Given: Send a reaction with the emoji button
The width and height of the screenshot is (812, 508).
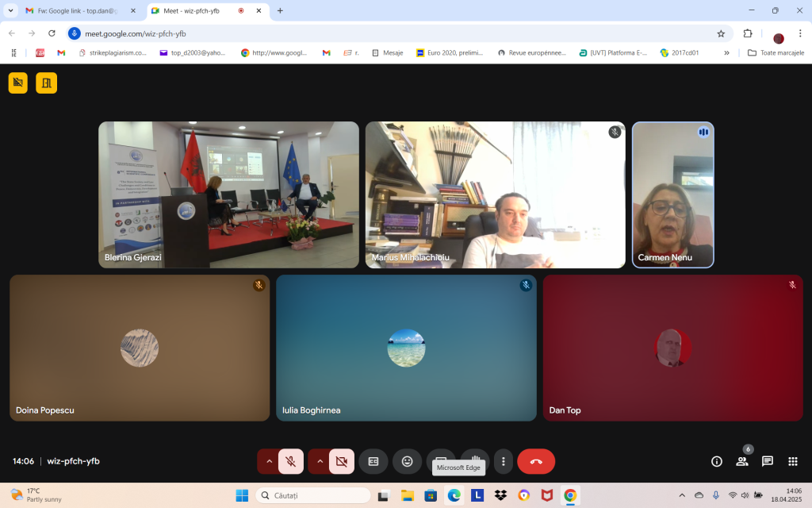Looking at the screenshot, I should (408, 461).
